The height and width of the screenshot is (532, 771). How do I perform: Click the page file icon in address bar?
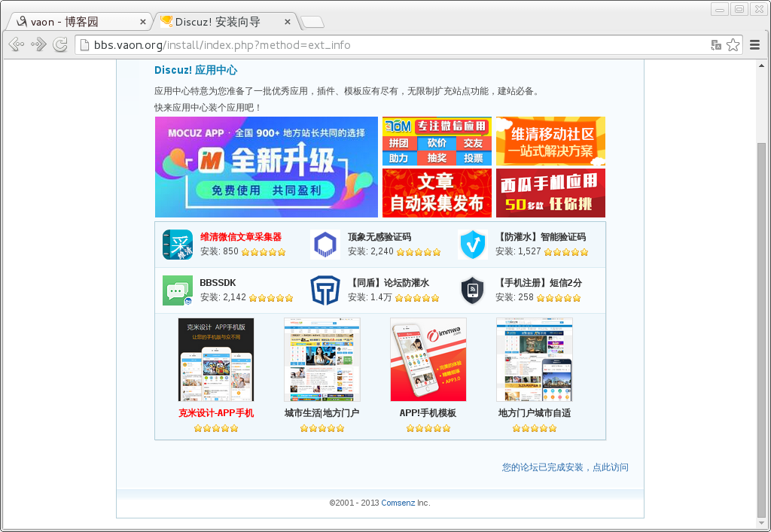[84, 45]
